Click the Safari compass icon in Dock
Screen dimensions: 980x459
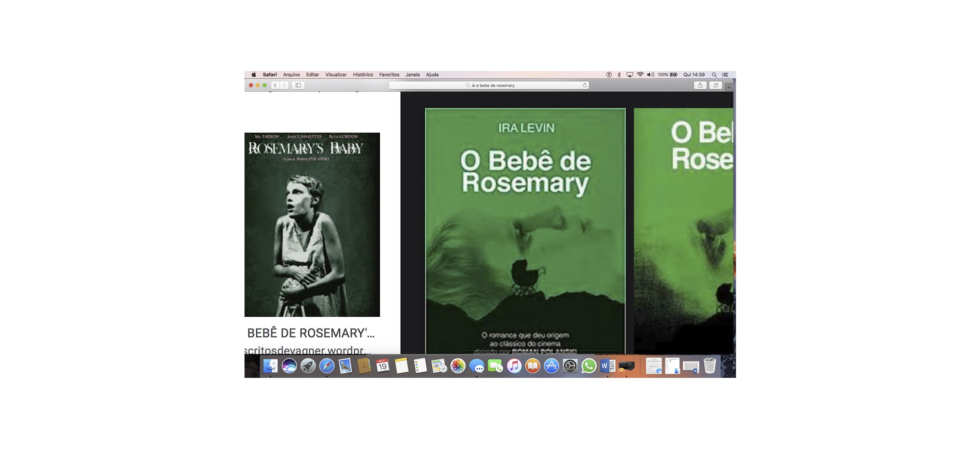[x=327, y=366]
